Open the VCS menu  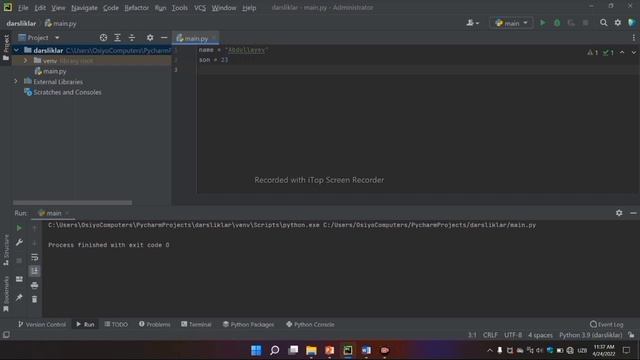tap(200, 7)
